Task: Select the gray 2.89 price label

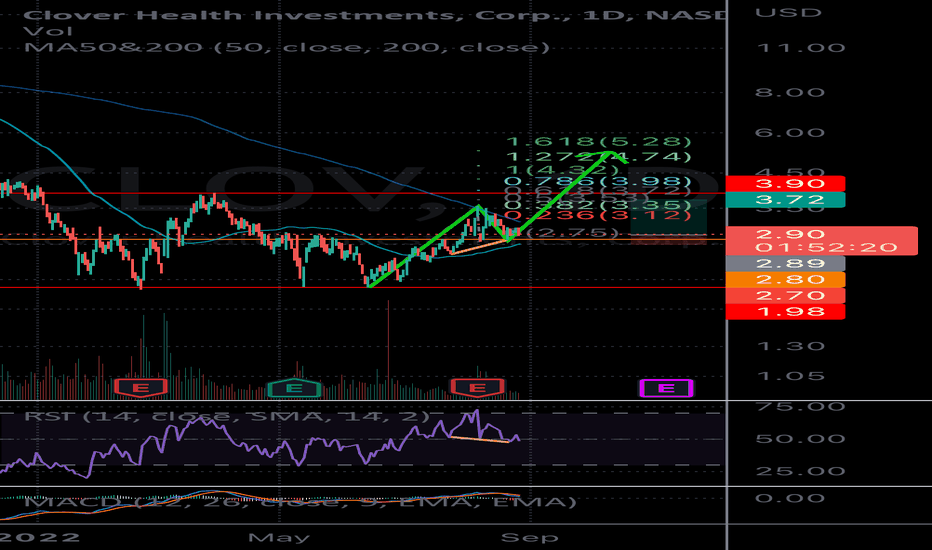Action: coord(785,263)
